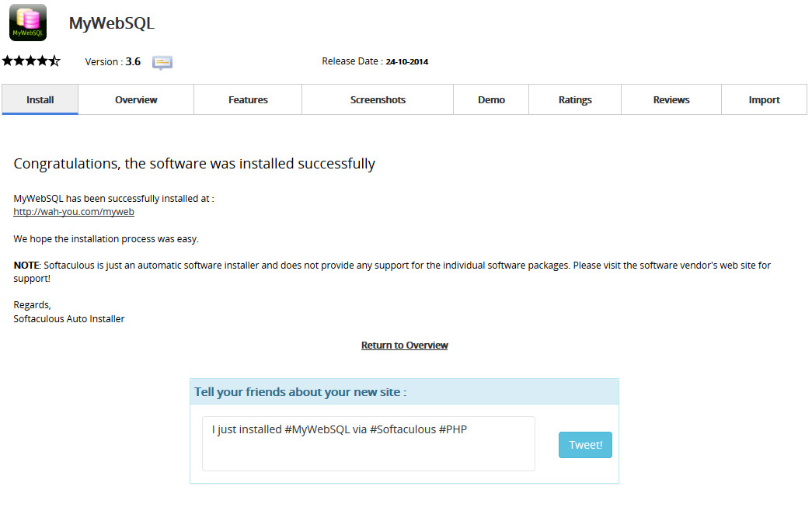Click the release date 24-10-2014
The width and height of the screenshot is (812, 514).
tap(407, 61)
